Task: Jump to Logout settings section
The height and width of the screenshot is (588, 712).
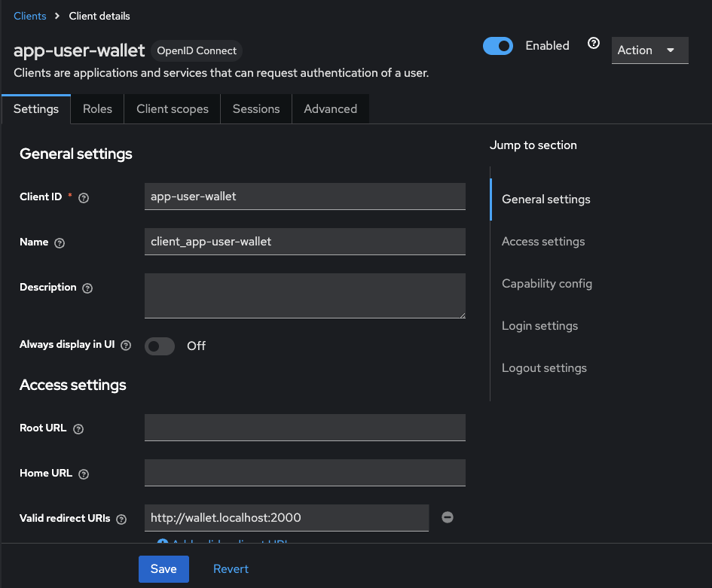Action: [x=544, y=368]
